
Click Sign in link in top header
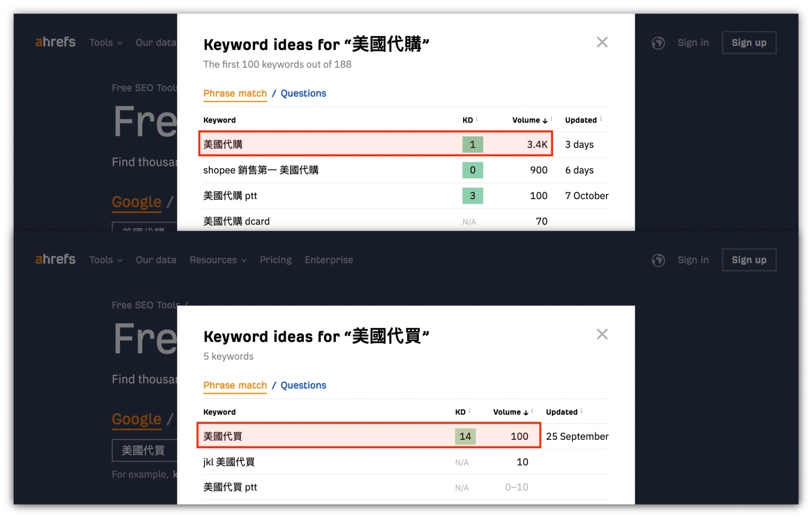(693, 43)
